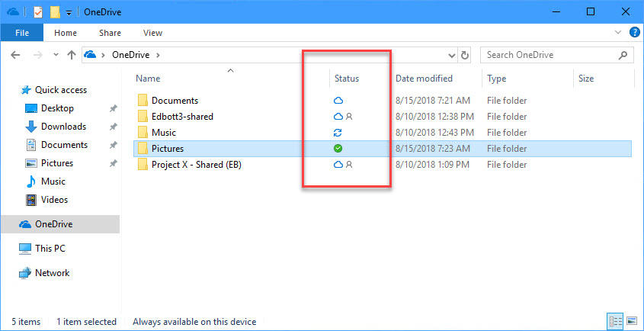Expand the ribbon with the chevron

618,33
